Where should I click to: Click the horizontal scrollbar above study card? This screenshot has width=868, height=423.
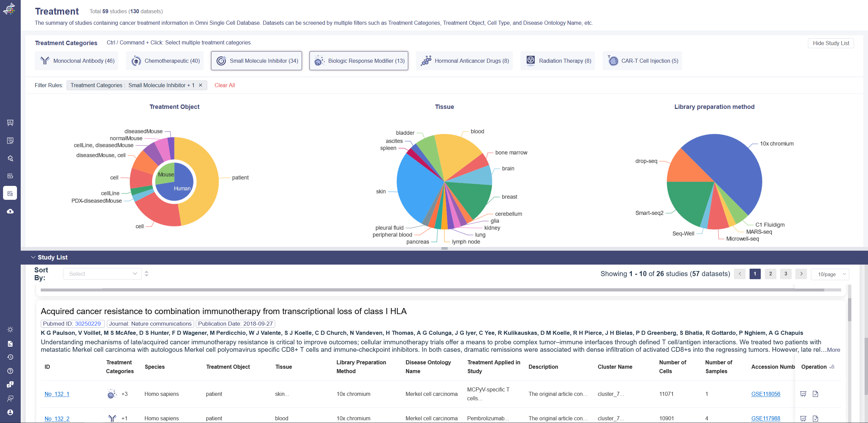point(432,290)
